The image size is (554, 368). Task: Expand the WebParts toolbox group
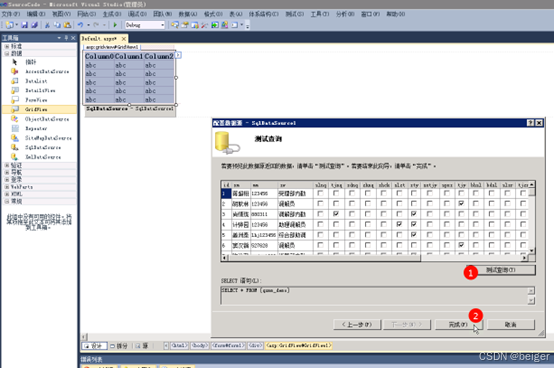(x=7, y=187)
